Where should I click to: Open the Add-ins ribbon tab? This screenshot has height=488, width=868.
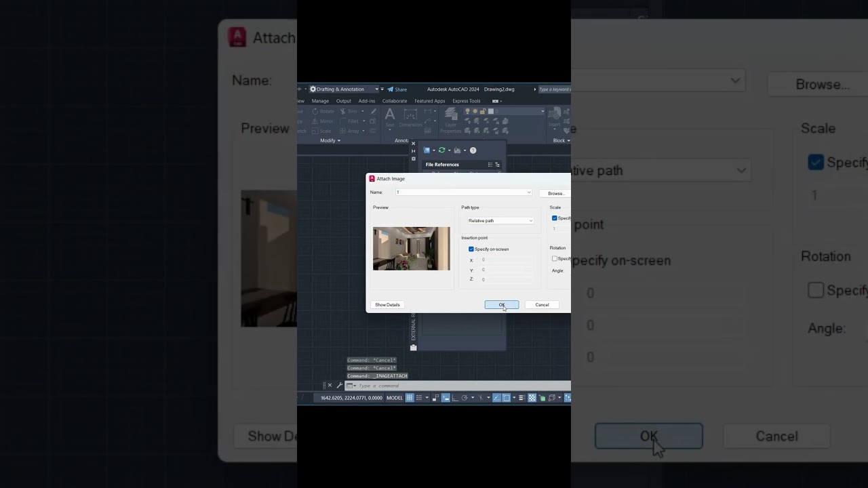[x=367, y=101]
